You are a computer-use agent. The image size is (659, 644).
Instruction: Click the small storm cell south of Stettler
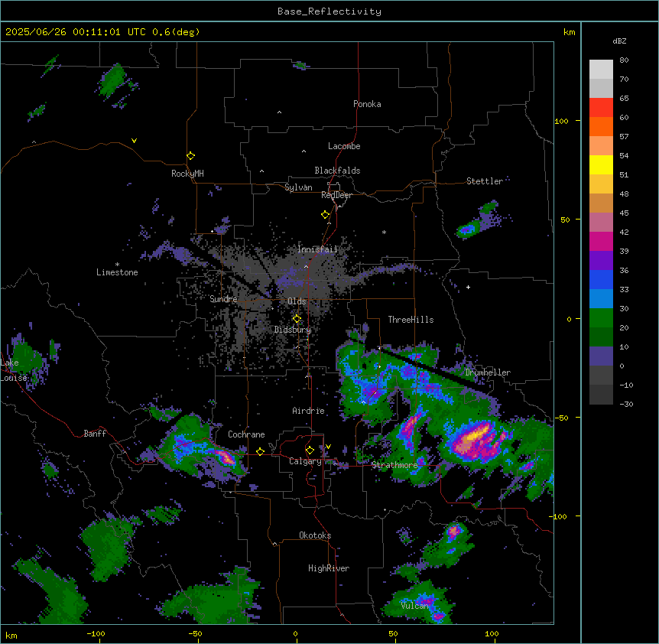coord(467,229)
